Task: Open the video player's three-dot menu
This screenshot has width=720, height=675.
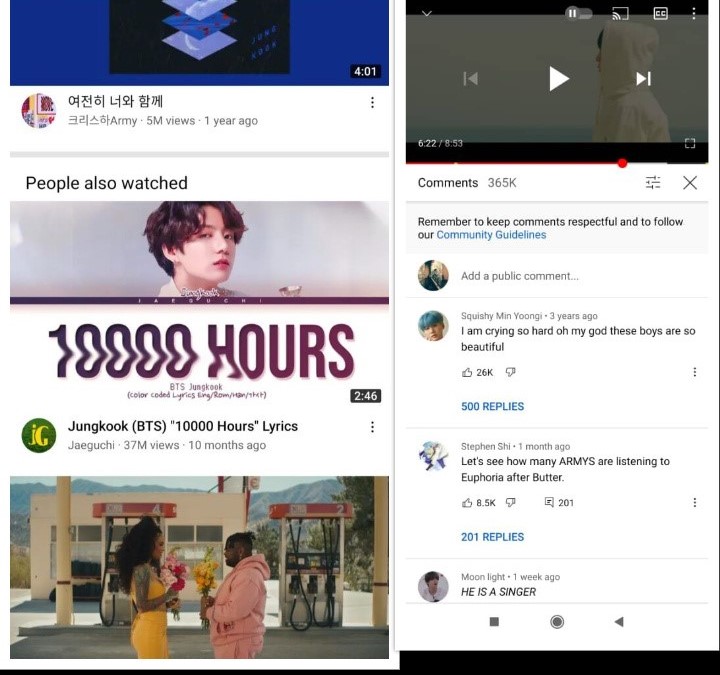Action: [694, 13]
